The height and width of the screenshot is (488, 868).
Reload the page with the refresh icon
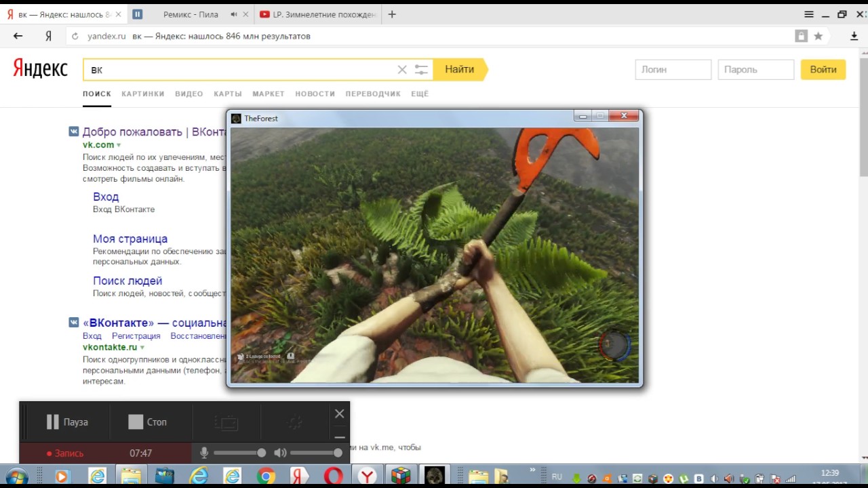tap(75, 37)
